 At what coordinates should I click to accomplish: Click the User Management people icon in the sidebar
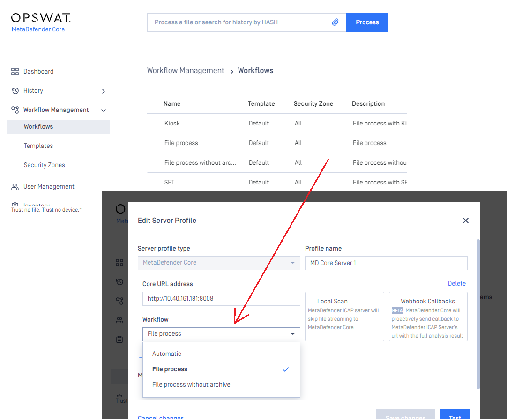pyautogui.click(x=15, y=187)
